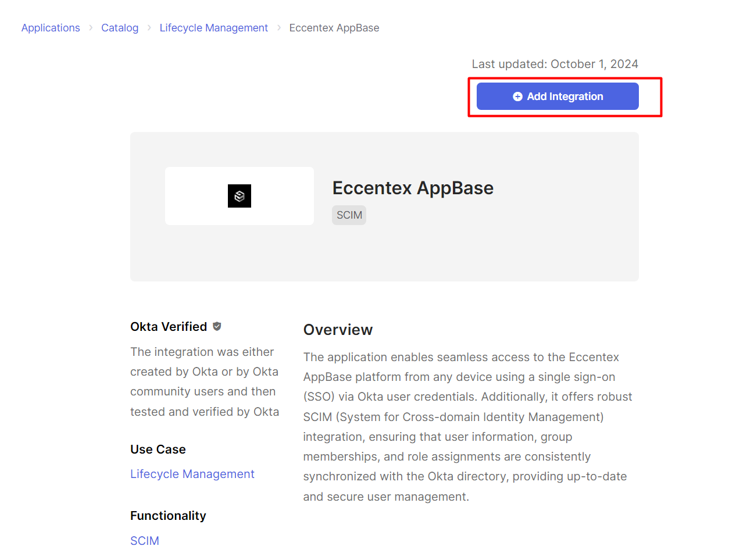The height and width of the screenshot is (560, 729).
Task: Navigate to Lifecycle Management in the breadcrumb
Action: click(x=214, y=28)
